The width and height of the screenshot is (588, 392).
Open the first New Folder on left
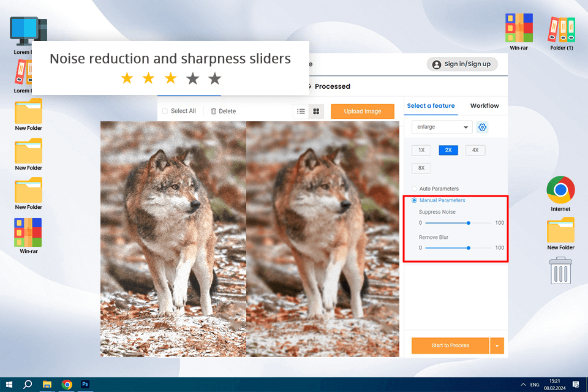(29, 111)
